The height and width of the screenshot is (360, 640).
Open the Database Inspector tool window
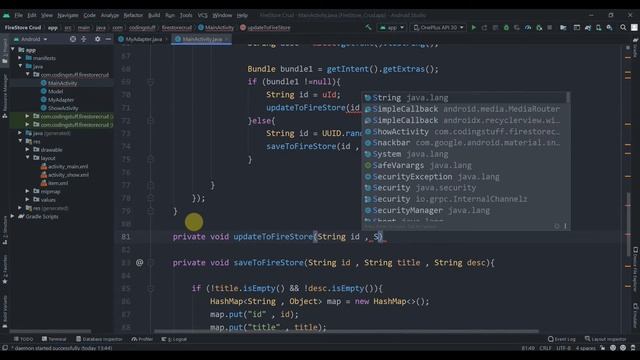[x=99, y=339]
